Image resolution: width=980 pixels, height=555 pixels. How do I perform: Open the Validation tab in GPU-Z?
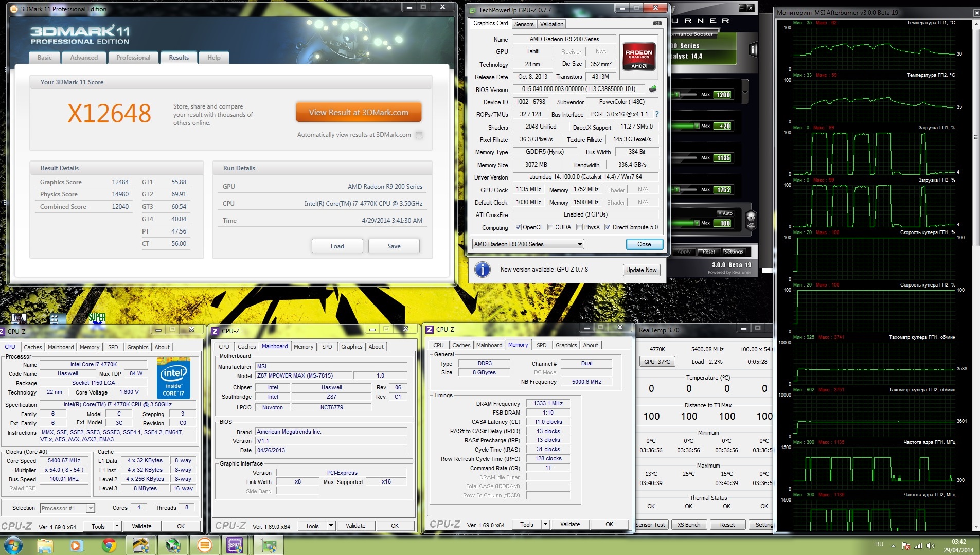pos(551,24)
